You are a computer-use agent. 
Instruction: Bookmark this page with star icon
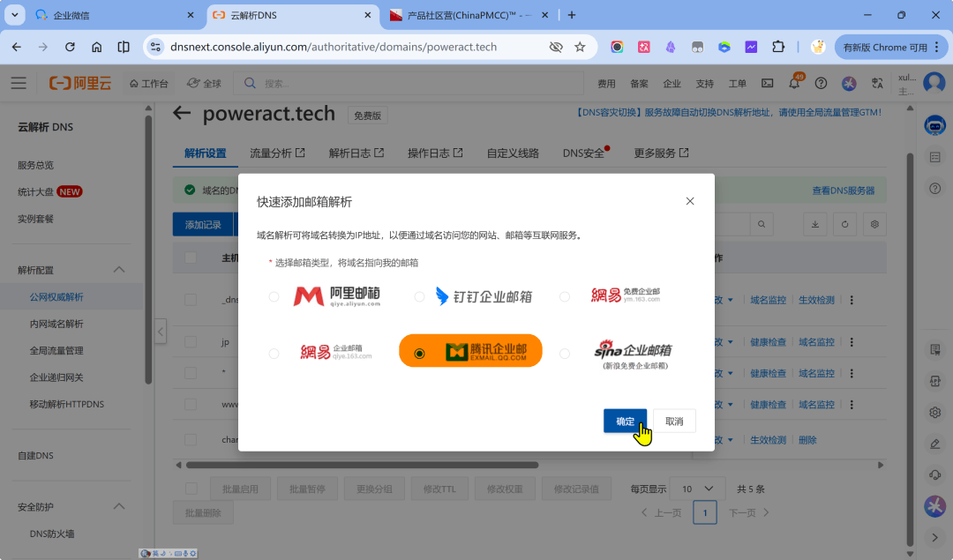580,47
